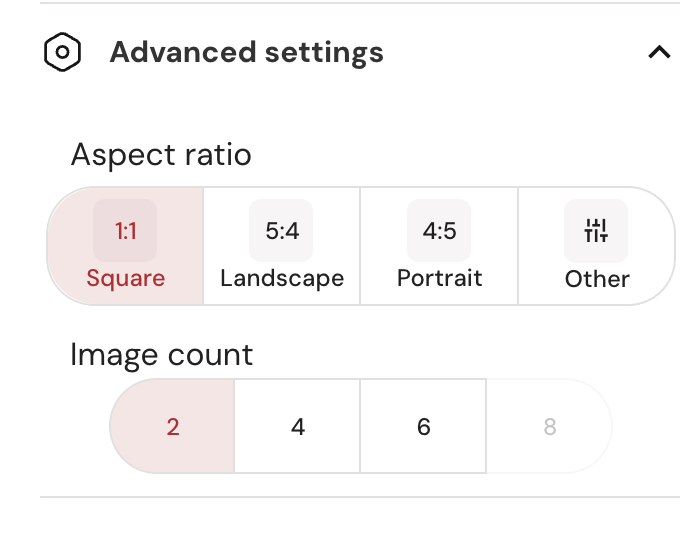Set image count to 2

coord(172,426)
